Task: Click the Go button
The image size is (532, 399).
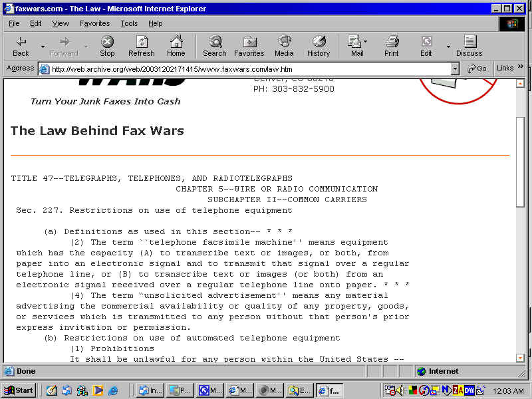Action: tap(477, 69)
